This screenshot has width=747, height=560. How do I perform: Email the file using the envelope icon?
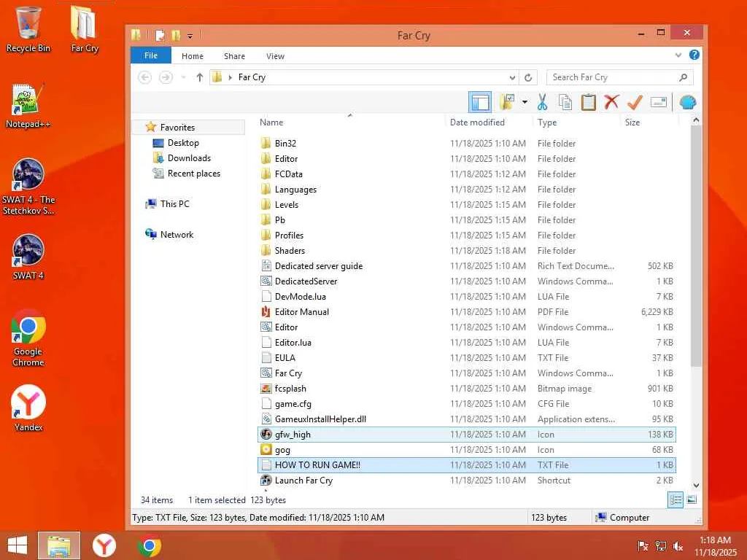click(659, 102)
